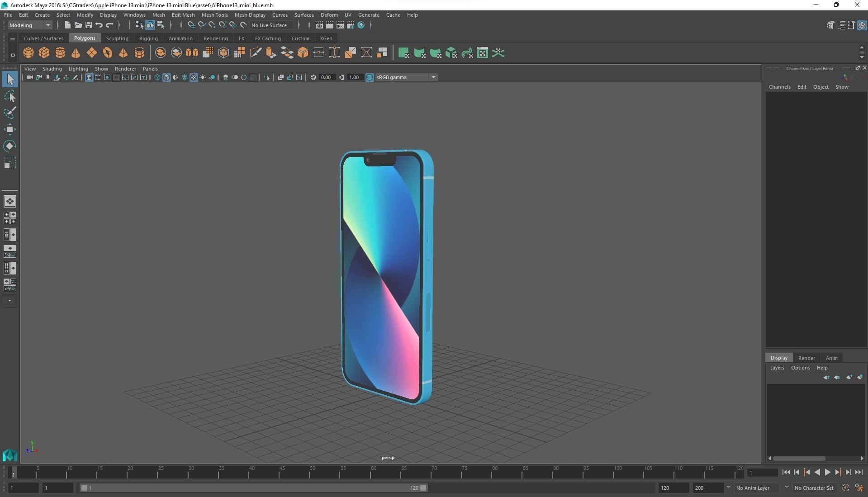
Task: Toggle color management sRGB button
Action: coord(370,78)
